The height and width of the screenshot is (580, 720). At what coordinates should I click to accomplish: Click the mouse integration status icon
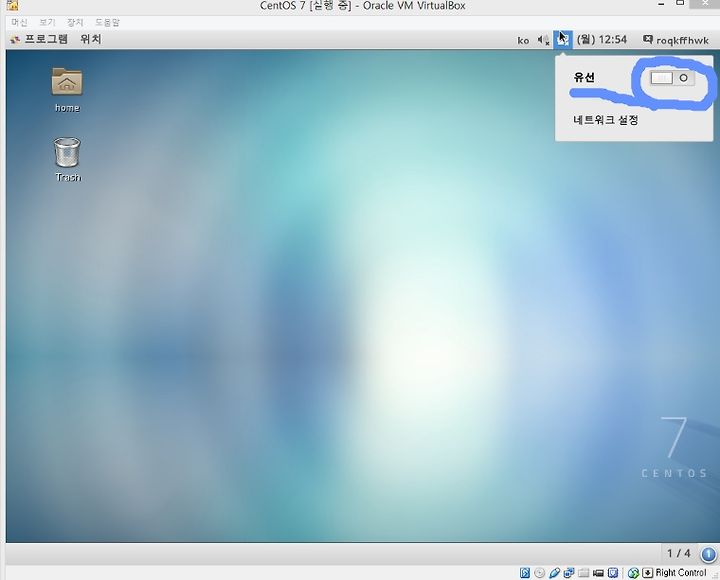633,573
